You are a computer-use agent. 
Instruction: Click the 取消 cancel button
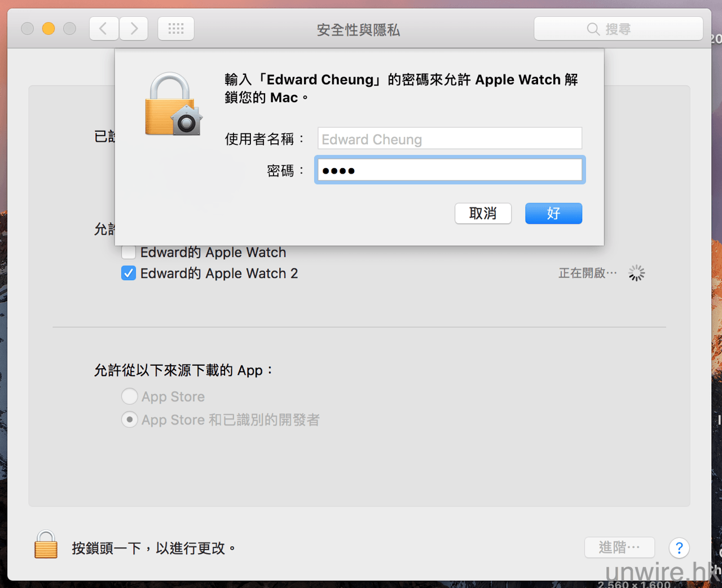(483, 214)
